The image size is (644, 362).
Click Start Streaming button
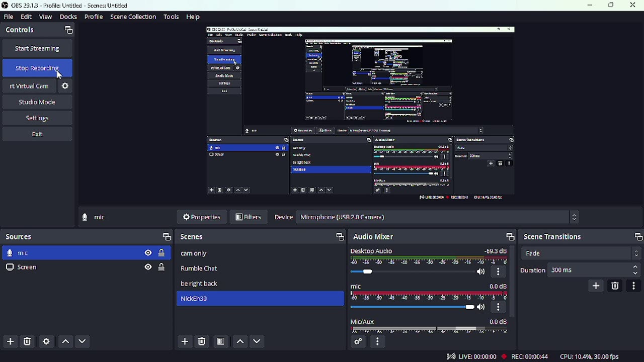[x=37, y=49]
